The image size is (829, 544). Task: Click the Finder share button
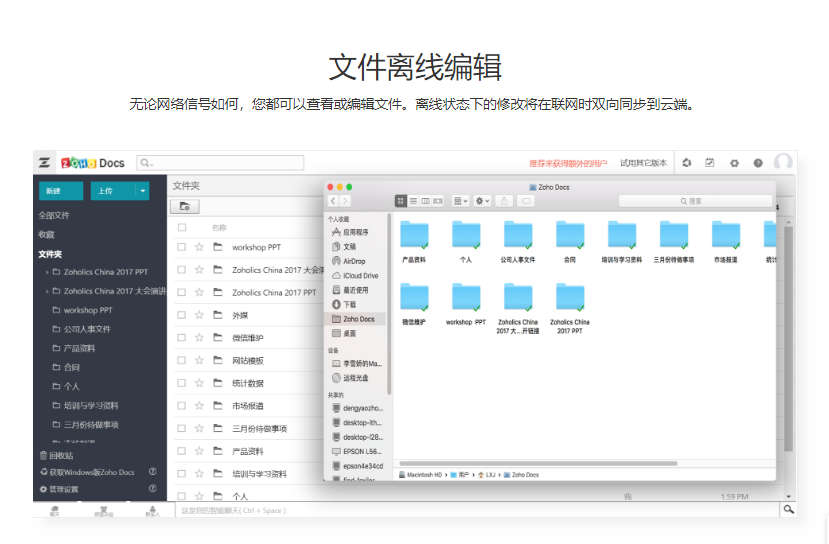pyautogui.click(x=504, y=201)
